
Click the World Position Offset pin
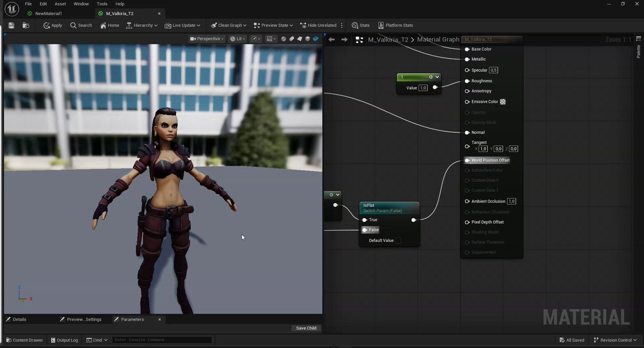467,160
